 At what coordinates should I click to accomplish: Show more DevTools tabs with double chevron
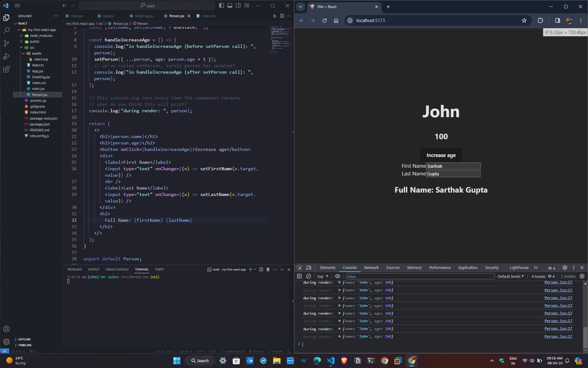pos(536,267)
